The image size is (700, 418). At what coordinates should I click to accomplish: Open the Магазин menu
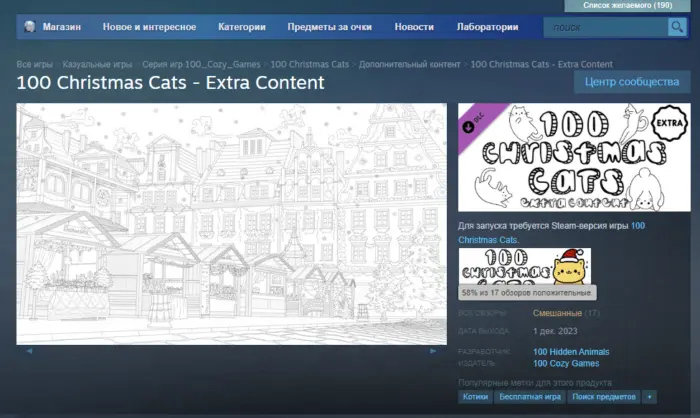pos(62,27)
